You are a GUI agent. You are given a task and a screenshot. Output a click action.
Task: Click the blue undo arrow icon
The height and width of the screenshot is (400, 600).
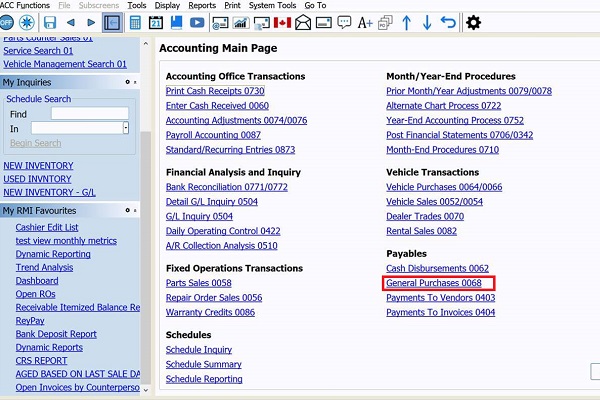click(448, 22)
